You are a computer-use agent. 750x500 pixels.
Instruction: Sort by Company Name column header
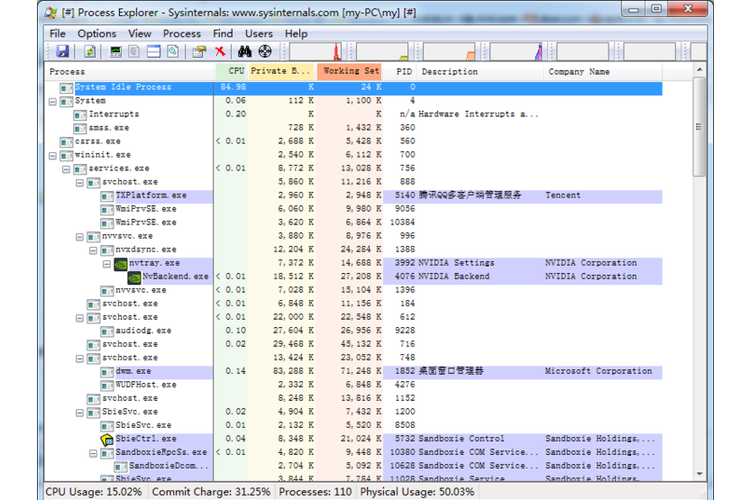(603, 72)
